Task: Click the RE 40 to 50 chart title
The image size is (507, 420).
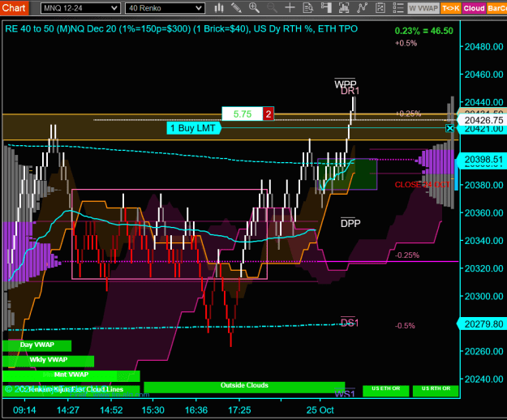Action: (x=181, y=29)
